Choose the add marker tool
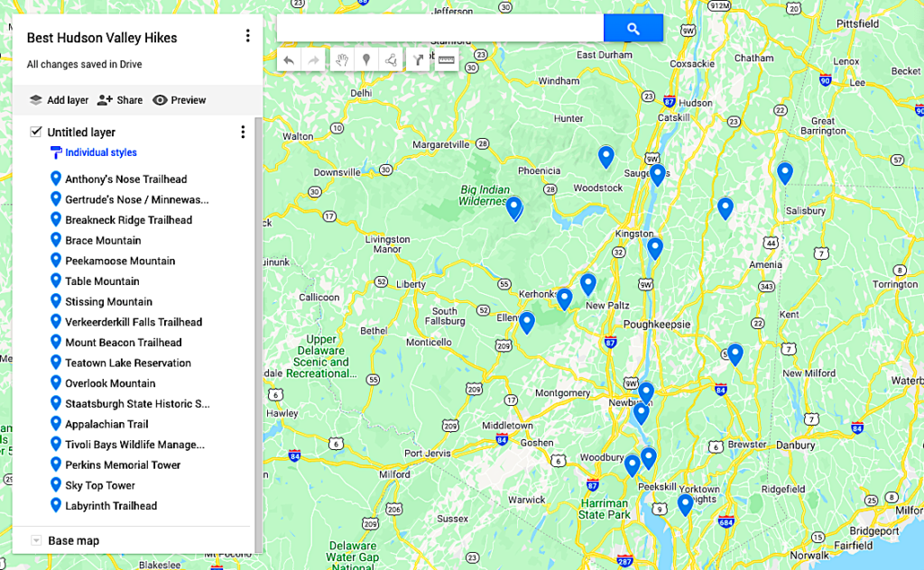 (x=366, y=60)
